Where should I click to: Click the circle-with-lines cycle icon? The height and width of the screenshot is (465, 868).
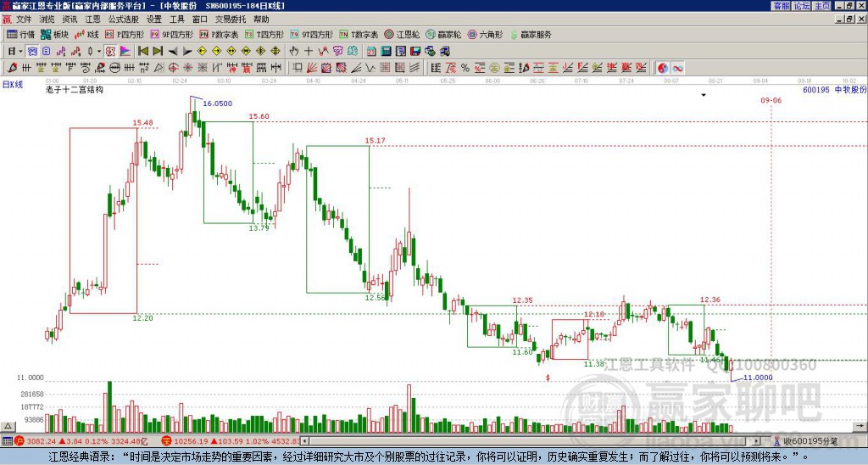(x=114, y=68)
